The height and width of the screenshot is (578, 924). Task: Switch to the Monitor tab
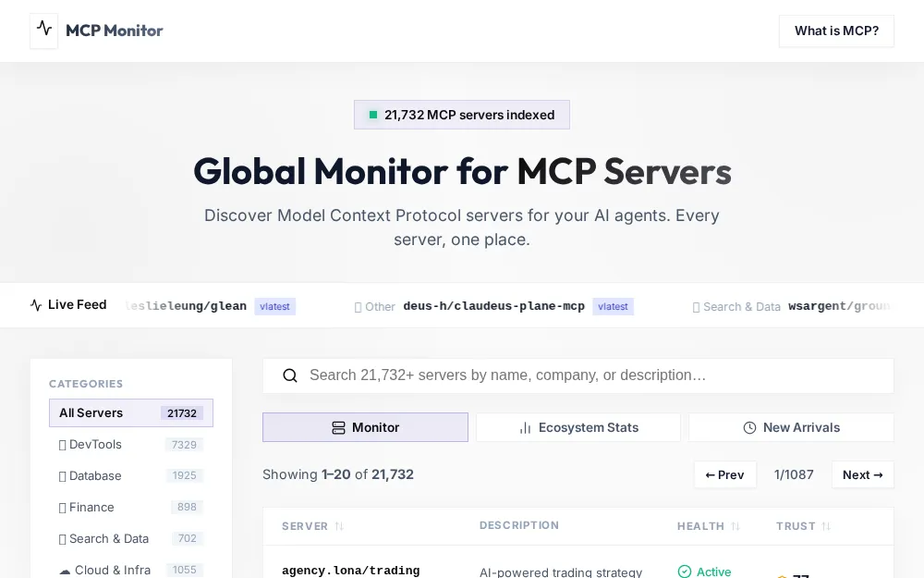pyautogui.click(x=365, y=427)
